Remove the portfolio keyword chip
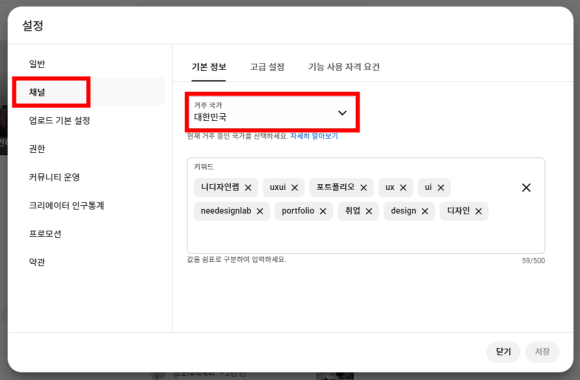Image resolution: width=580 pixels, height=380 pixels. pyautogui.click(x=323, y=211)
